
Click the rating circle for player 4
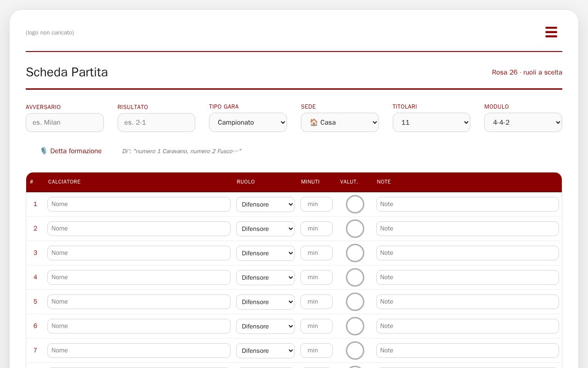pyautogui.click(x=355, y=277)
